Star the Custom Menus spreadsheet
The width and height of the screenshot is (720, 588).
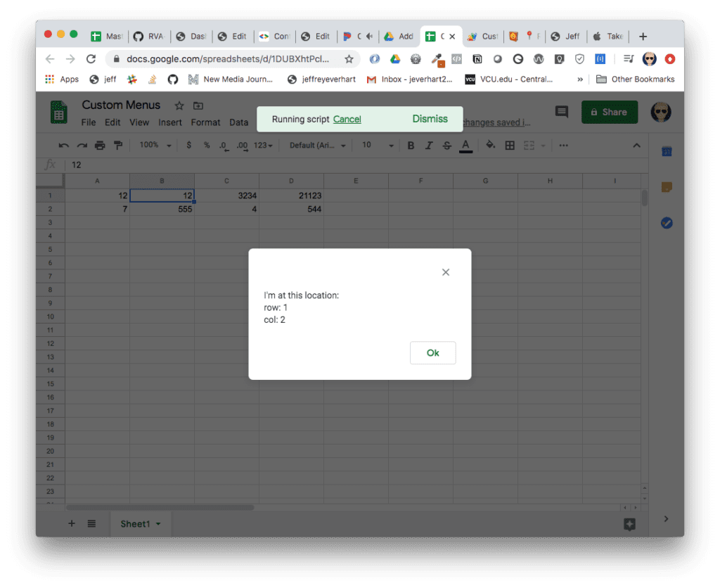(x=179, y=106)
